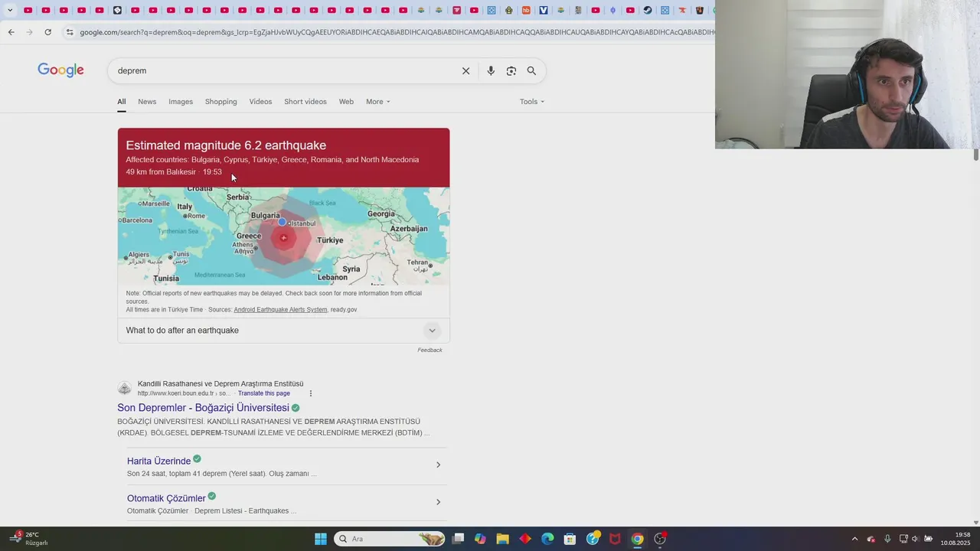Screen dimensions: 980x551
Task: Expand What to do after an earthquake
Action: click(x=283, y=331)
